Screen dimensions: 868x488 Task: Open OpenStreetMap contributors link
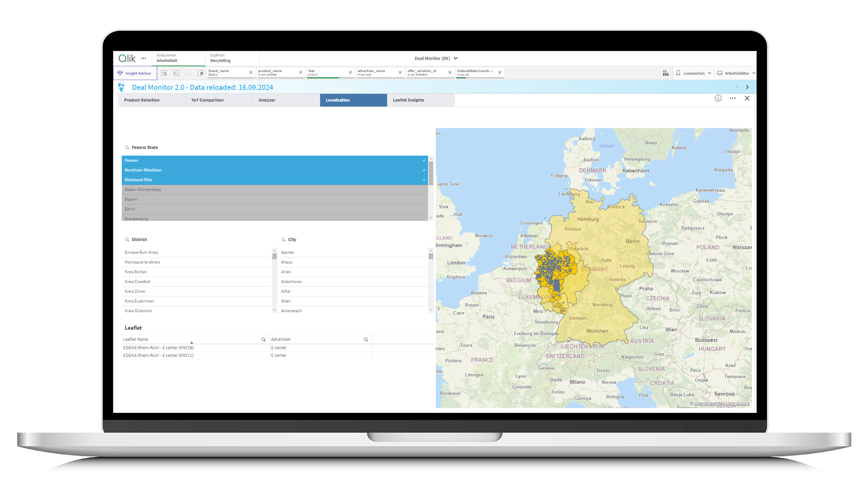point(722,404)
